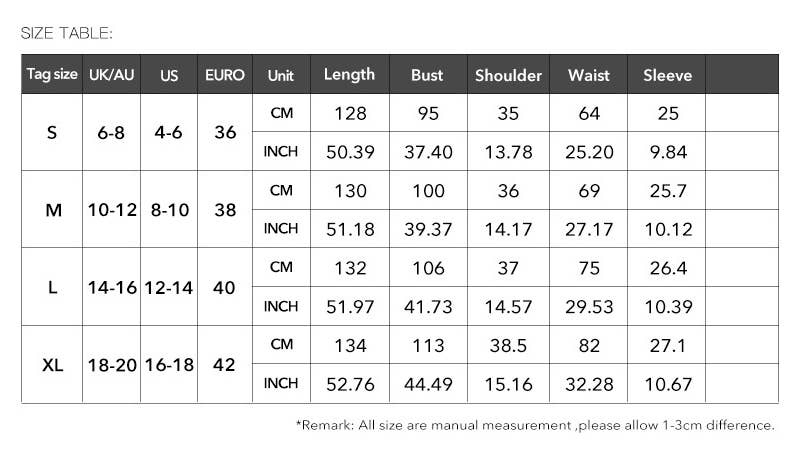Click the Bust column header
Image resolution: width=796 pixels, height=450 pixels.
click(x=428, y=75)
